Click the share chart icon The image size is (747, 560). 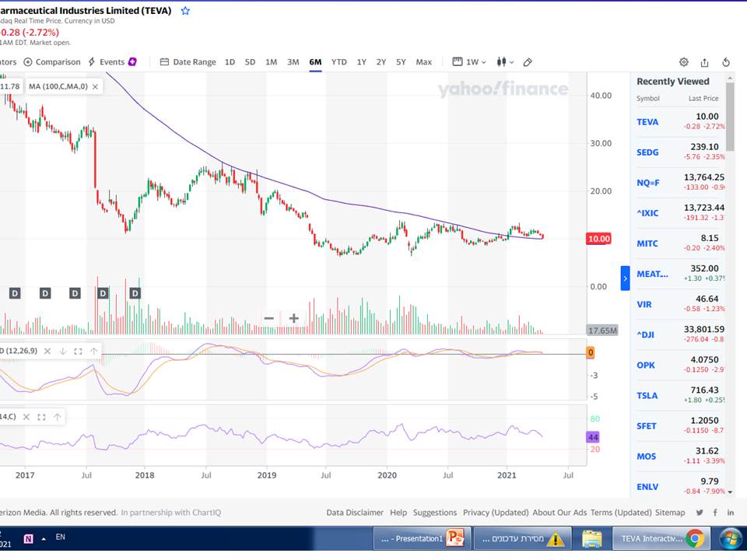coord(704,62)
